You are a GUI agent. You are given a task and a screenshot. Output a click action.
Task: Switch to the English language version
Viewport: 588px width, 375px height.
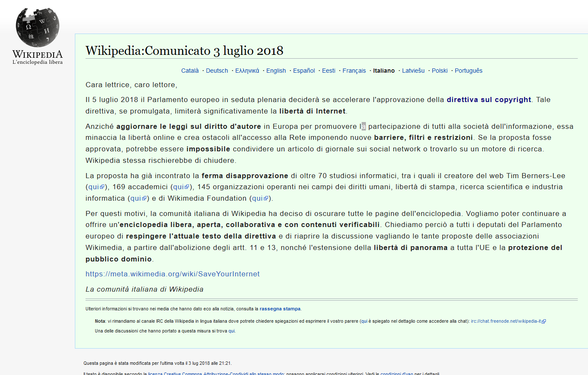(276, 71)
